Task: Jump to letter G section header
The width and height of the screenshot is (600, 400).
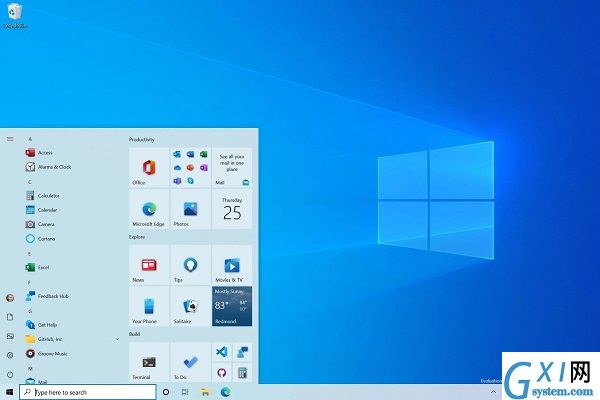Action: pyautogui.click(x=30, y=311)
